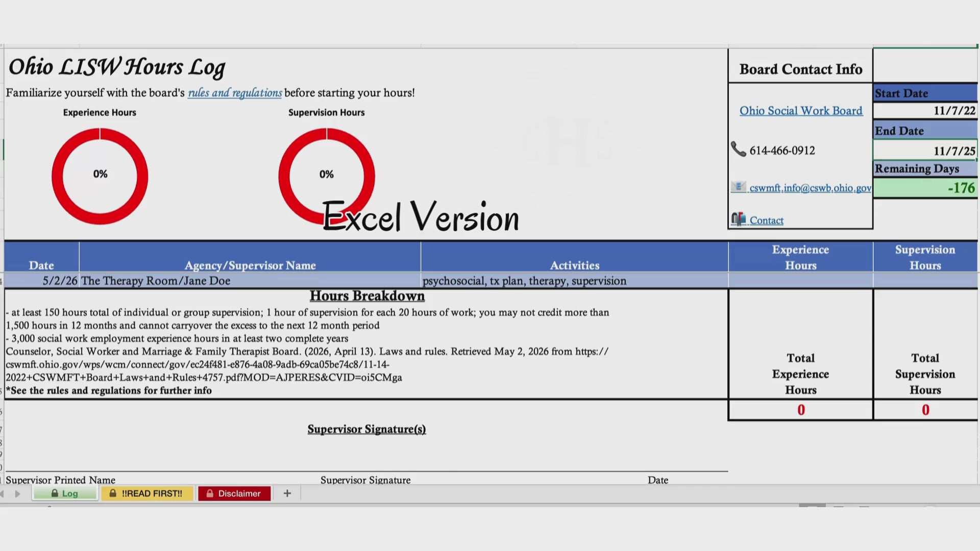Click the phone icon beside 614-466-0912
Viewport: 980px width, 551px height.
click(738, 149)
